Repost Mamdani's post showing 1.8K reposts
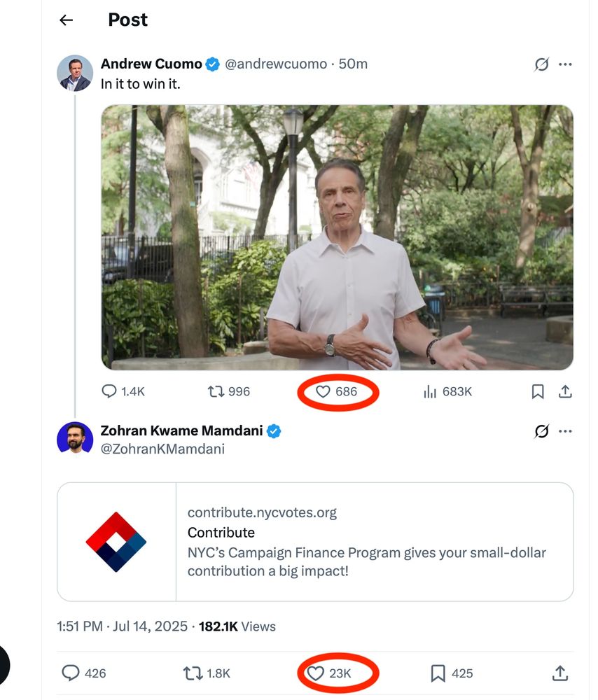 point(207,673)
